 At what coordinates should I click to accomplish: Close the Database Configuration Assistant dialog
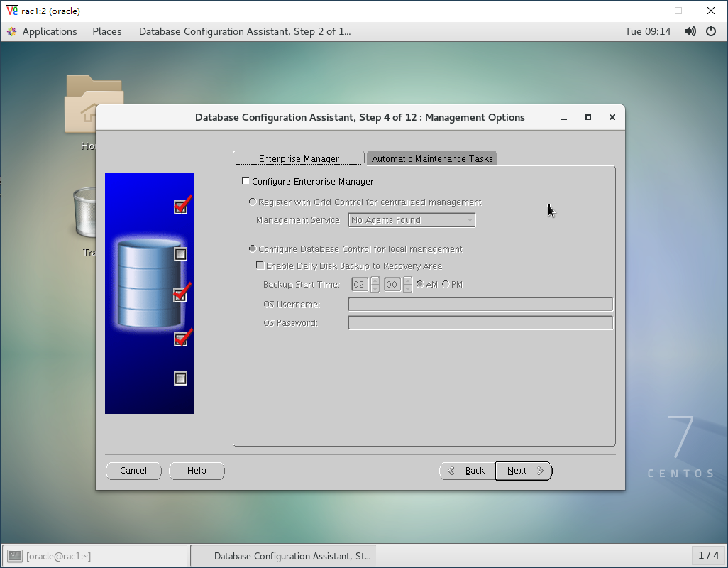pos(612,117)
